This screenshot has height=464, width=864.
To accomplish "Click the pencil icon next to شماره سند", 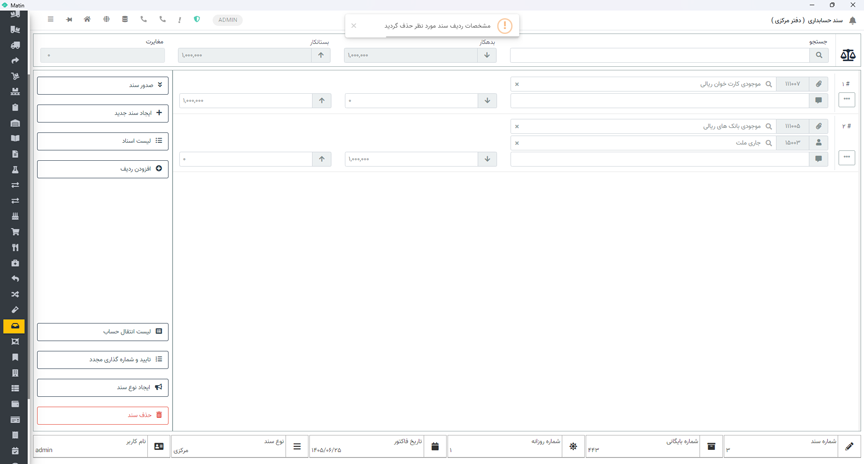I will pyautogui.click(x=849, y=446).
